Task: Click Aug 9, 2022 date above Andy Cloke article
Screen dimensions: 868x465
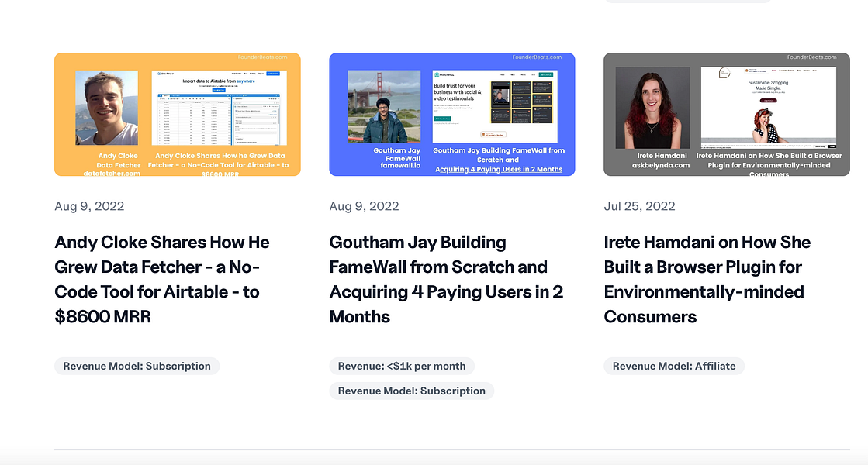Action: pos(89,206)
